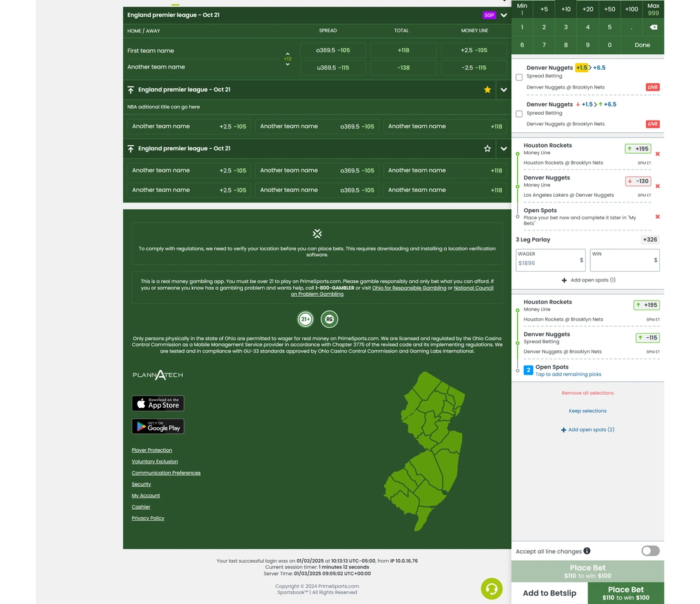Collapse the SGP England premier league section

(x=504, y=15)
